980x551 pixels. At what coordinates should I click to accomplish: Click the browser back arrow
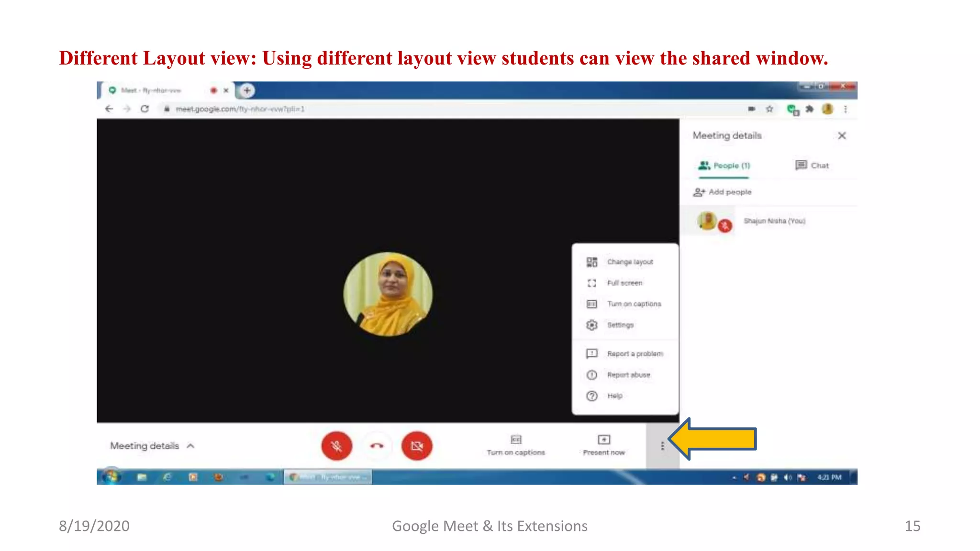coord(109,109)
